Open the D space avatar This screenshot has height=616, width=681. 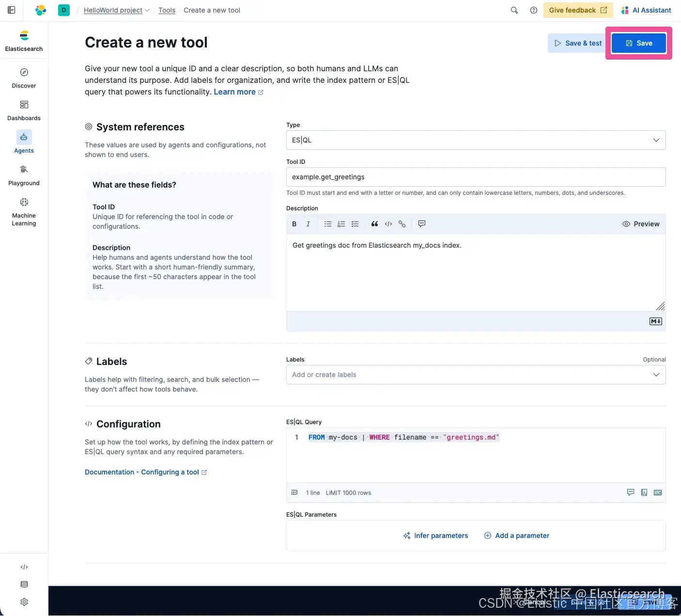(64, 10)
